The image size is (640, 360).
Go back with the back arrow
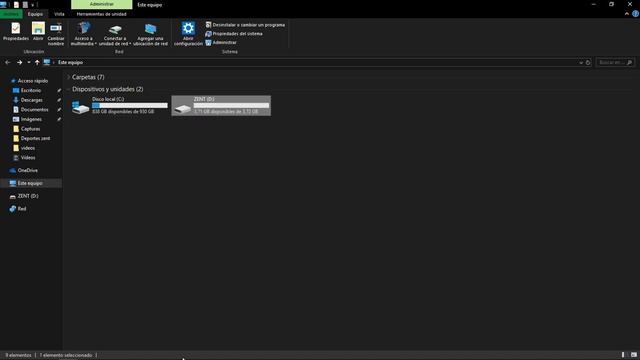(x=8, y=62)
